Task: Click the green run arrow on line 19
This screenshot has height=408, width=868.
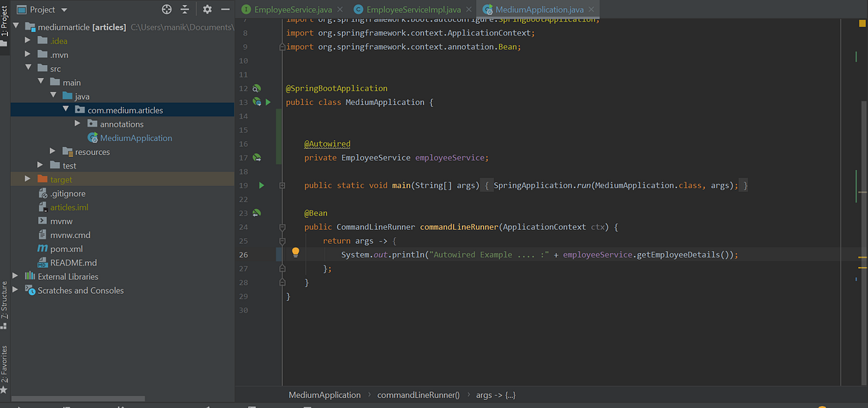Action: pos(262,185)
